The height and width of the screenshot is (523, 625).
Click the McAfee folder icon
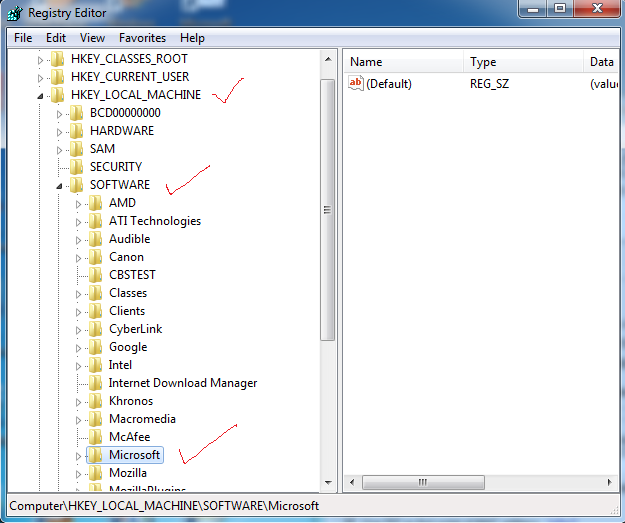(x=95, y=437)
